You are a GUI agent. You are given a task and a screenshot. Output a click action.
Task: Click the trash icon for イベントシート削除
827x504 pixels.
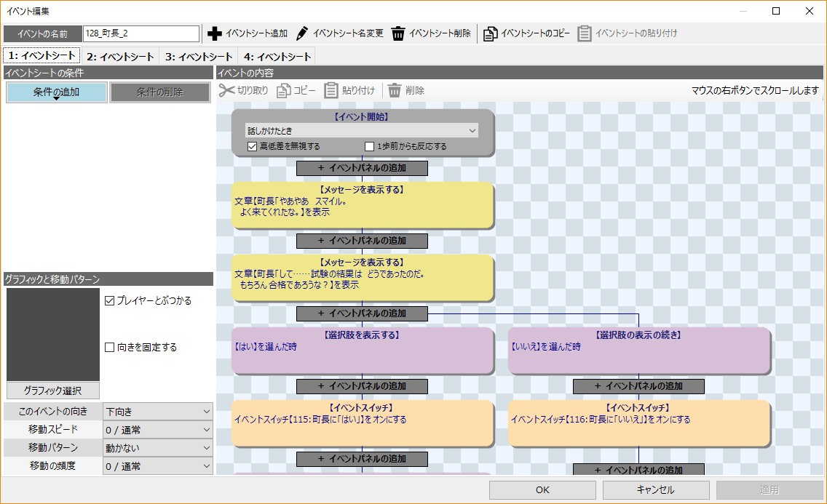click(398, 33)
